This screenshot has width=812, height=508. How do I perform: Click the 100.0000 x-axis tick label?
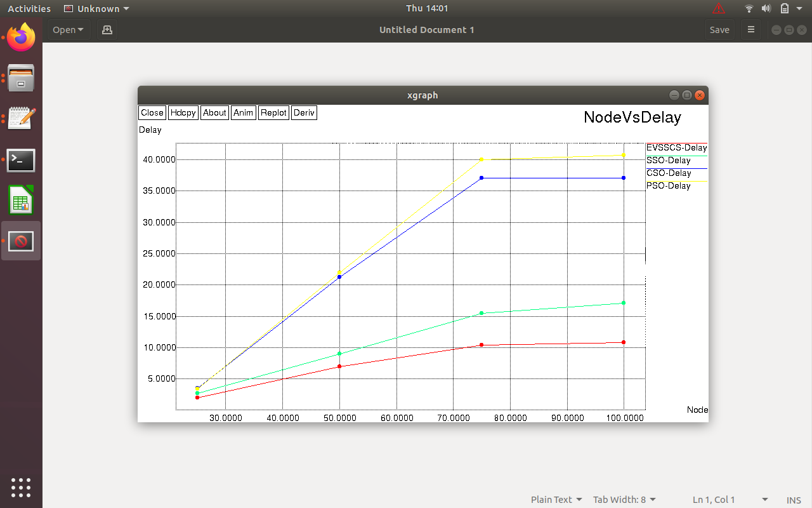pyautogui.click(x=624, y=418)
